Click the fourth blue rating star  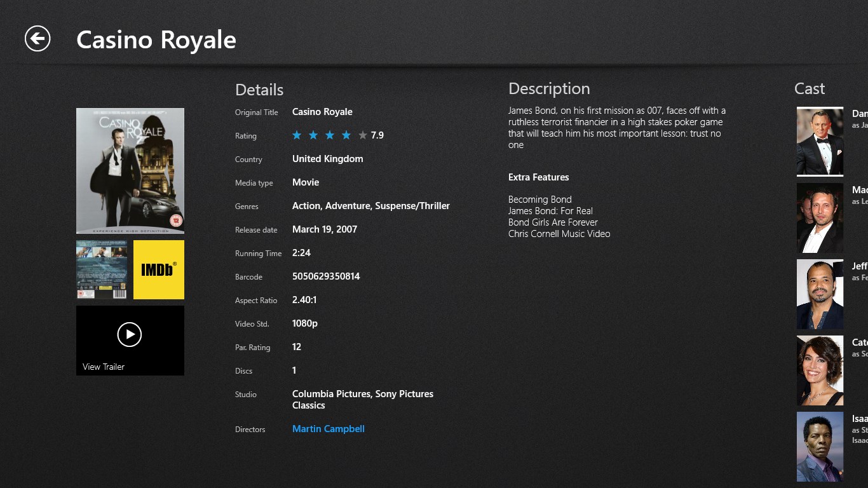click(346, 135)
